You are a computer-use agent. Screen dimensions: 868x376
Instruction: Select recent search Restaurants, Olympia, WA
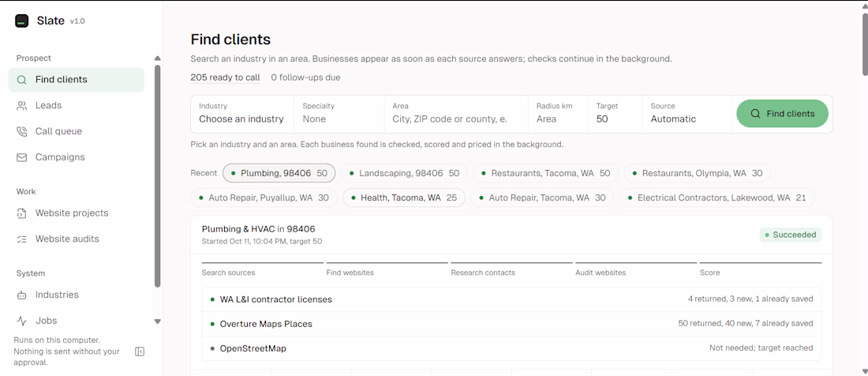pos(697,173)
